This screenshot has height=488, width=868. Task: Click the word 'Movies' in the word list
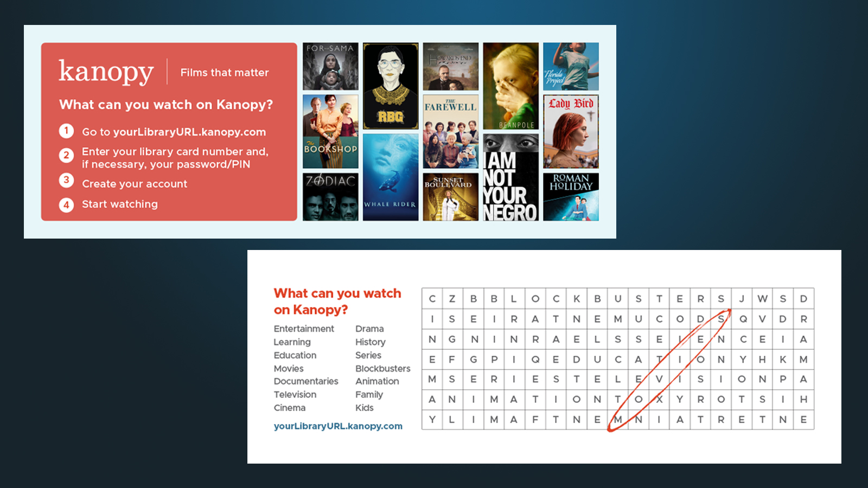(289, 369)
